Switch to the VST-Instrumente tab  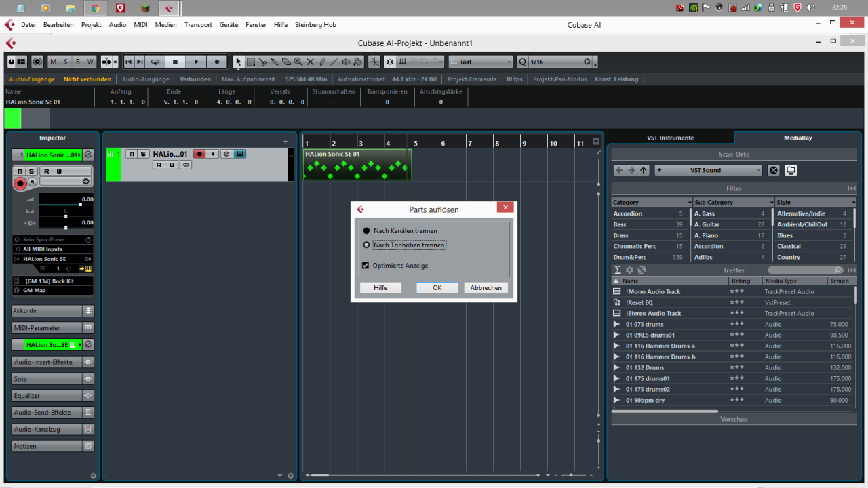(x=671, y=138)
